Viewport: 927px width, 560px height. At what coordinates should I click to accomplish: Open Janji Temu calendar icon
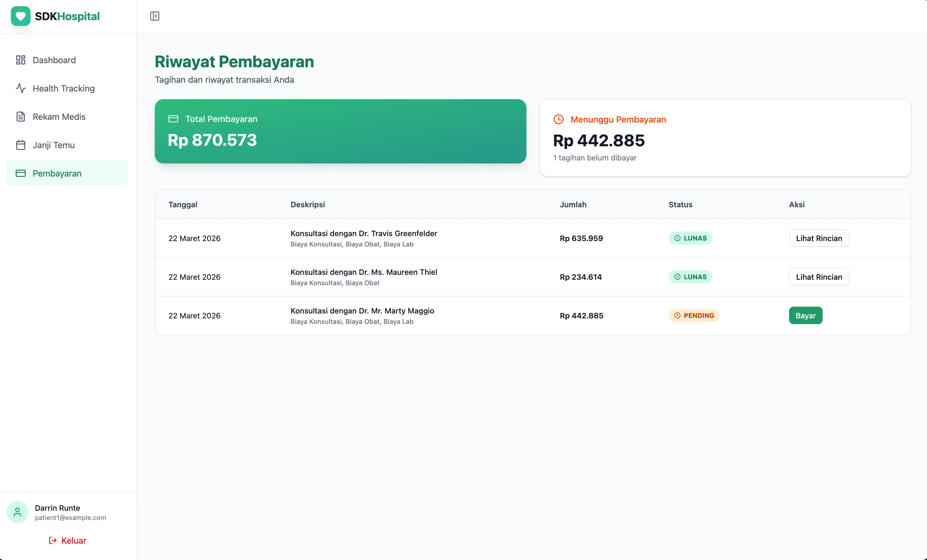pyautogui.click(x=20, y=145)
